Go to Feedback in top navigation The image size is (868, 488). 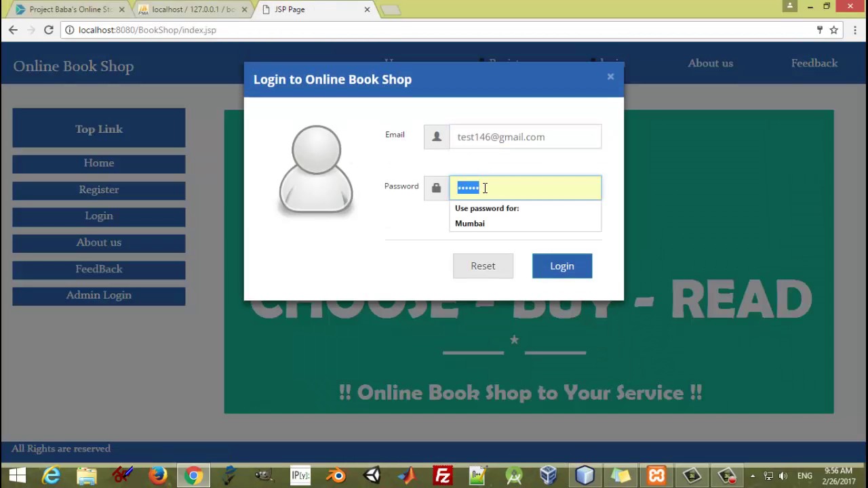[x=814, y=63]
